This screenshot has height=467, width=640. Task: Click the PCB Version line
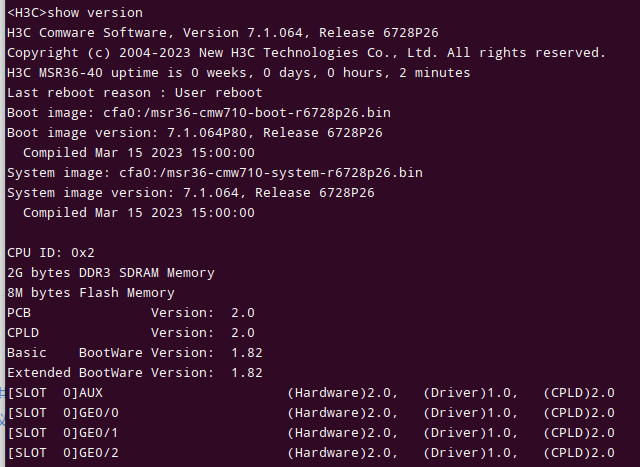click(130, 312)
